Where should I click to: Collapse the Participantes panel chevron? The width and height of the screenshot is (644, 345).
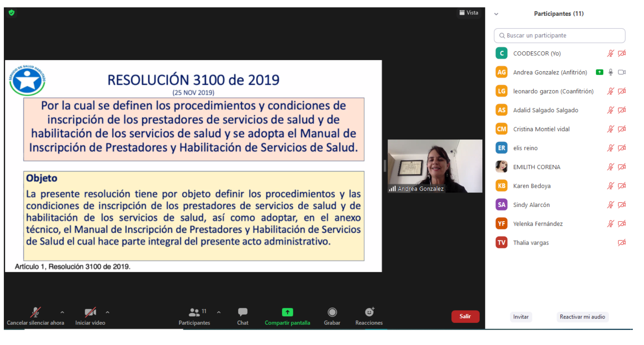(x=496, y=14)
